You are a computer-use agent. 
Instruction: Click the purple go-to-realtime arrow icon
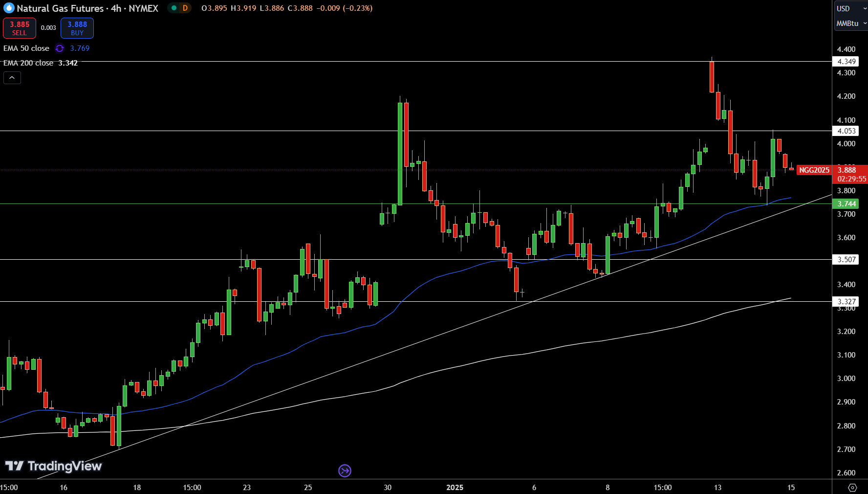[345, 471]
